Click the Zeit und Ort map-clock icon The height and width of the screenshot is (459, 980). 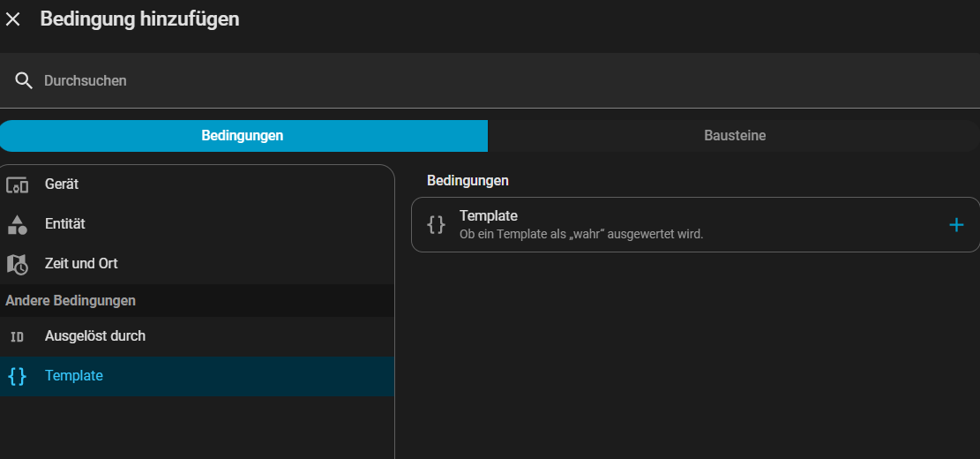[x=18, y=264]
